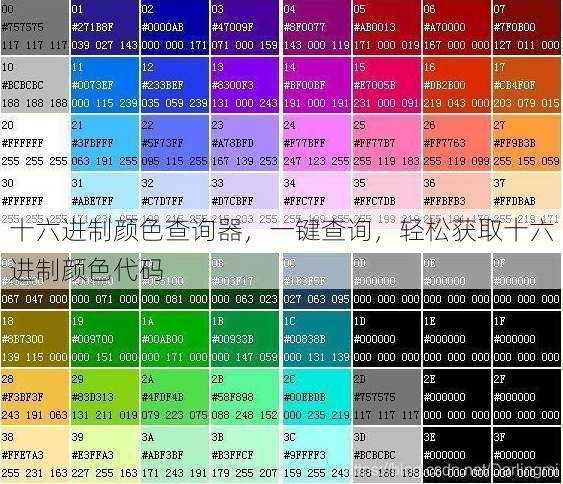Click the RGB values in cell 1E

coord(456,357)
